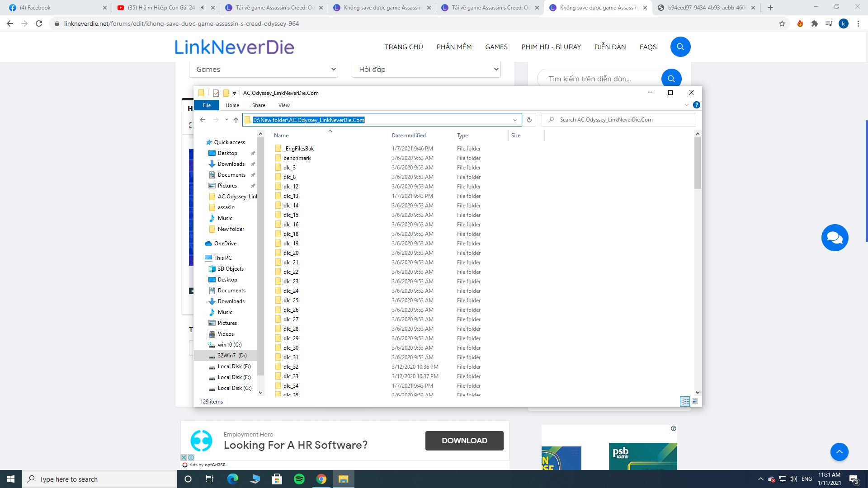The height and width of the screenshot is (488, 868).
Task: Click the DOWNLOAD button for HR Software ad
Action: tap(464, 441)
